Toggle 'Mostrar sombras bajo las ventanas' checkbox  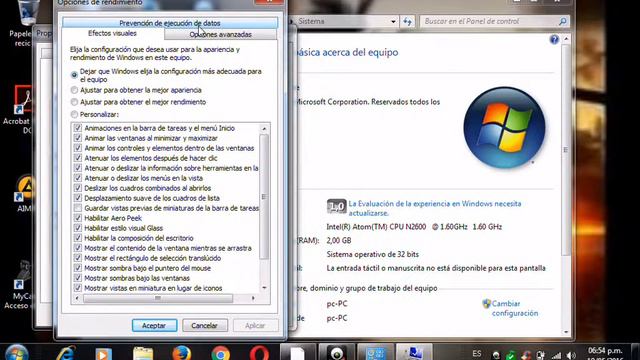pyautogui.click(x=78, y=278)
